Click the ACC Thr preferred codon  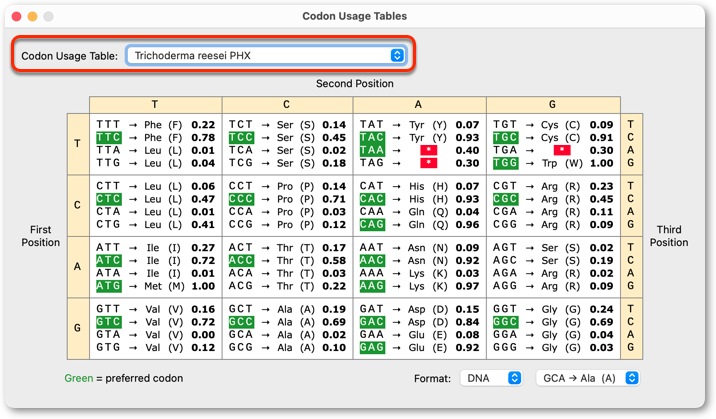pyautogui.click(x=241, y=261)
